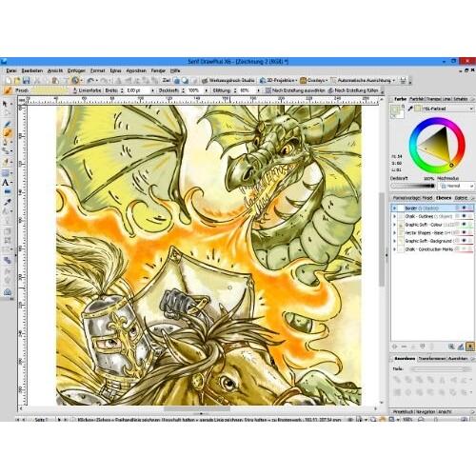Image resolution: width=476 pixels, height=476 pixels.
Task: Toggle visibility of Chalk - Construction Marks layer
Action: 464,249
